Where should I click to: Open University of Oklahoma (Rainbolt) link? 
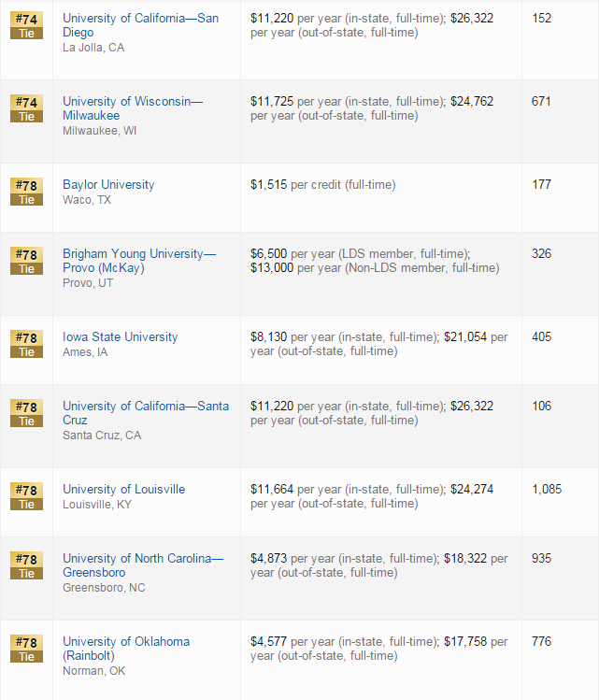pyautogui.click(x=125, y=642)
